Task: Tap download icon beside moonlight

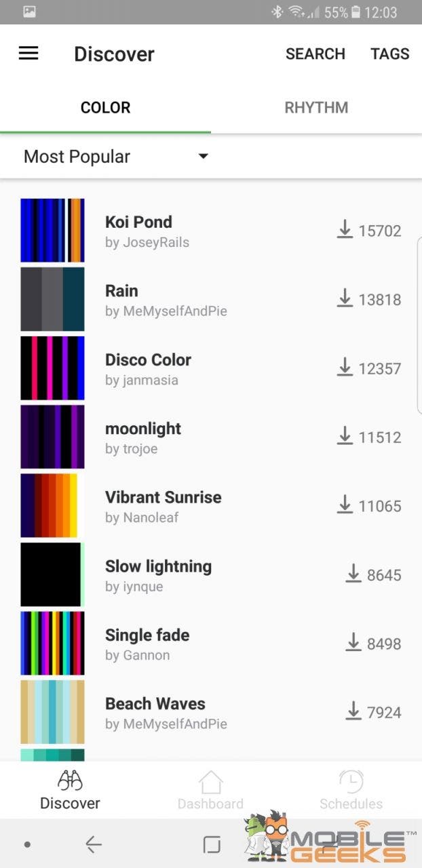Action: tap(345, 437)
